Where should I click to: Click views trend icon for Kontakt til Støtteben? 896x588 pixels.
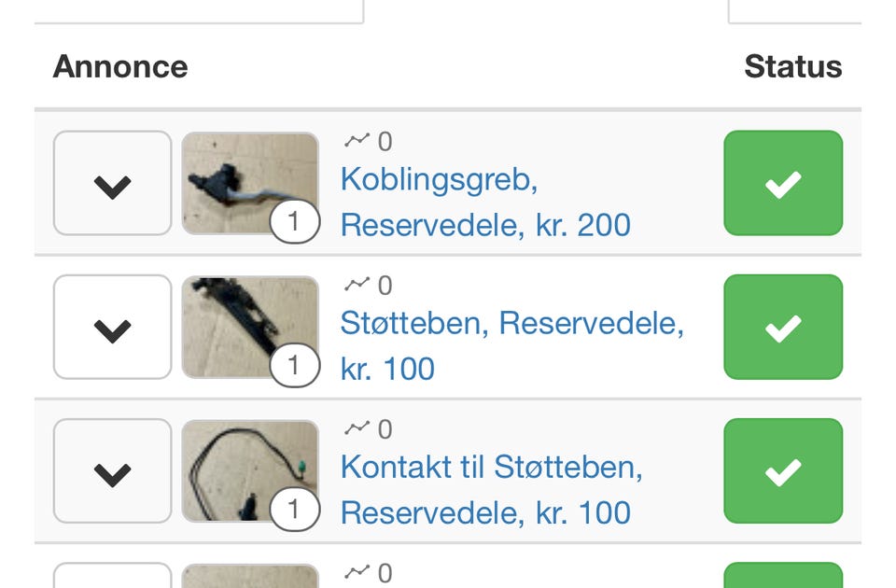click(357, 428)
